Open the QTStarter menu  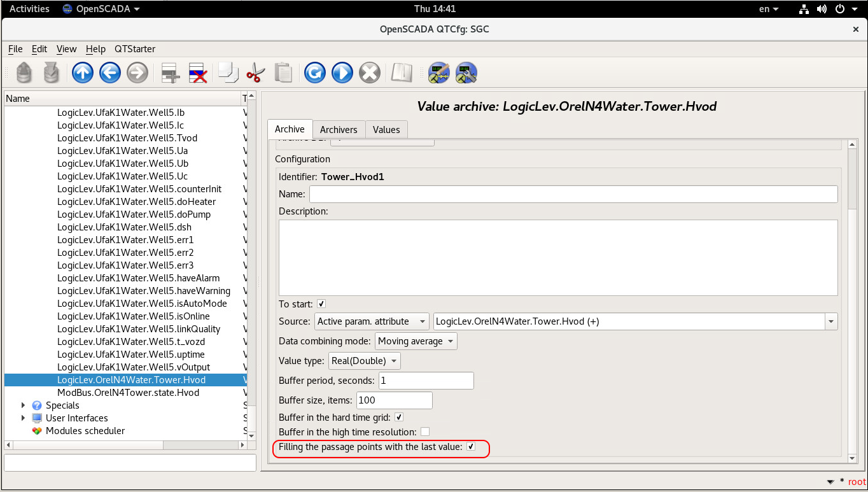point(135,49)
